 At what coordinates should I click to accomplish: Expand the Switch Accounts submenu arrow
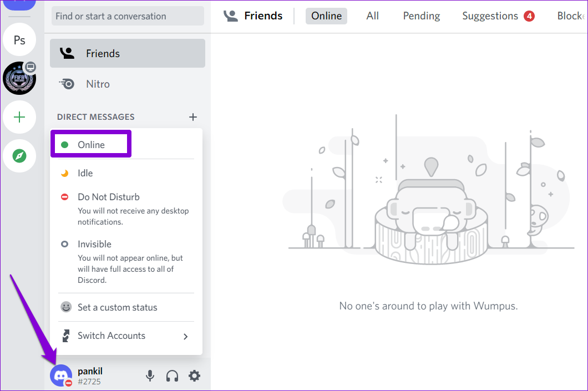186,336
